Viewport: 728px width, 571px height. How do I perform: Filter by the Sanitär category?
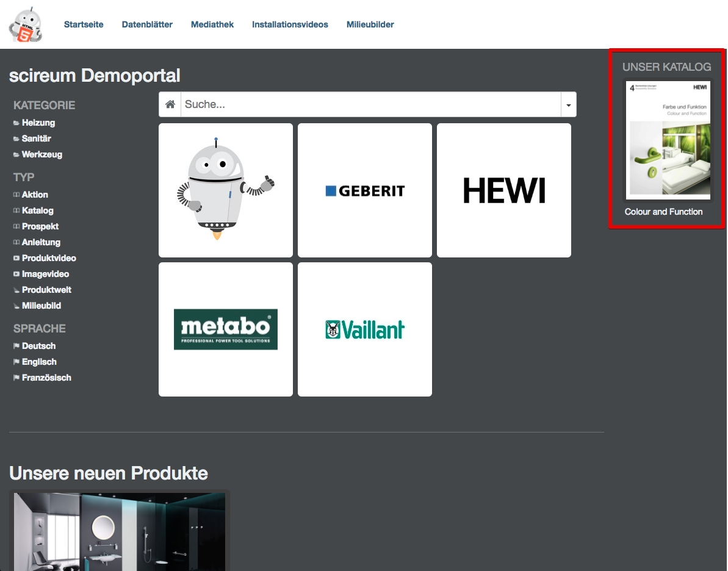(37, 138)
